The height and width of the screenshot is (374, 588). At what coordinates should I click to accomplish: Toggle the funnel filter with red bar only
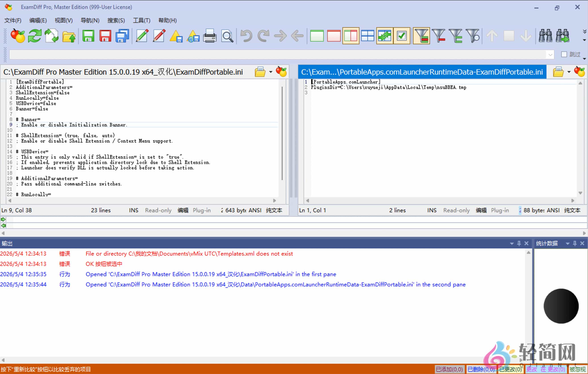click(439, 36)
